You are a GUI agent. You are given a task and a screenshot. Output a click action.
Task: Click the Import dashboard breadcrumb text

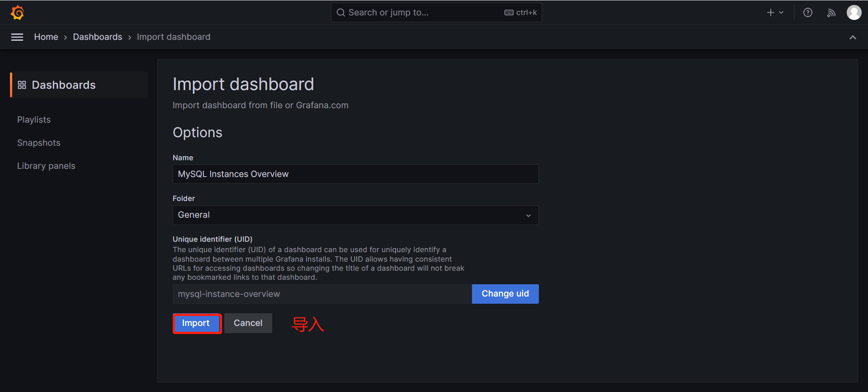click(x=174, y=37)
